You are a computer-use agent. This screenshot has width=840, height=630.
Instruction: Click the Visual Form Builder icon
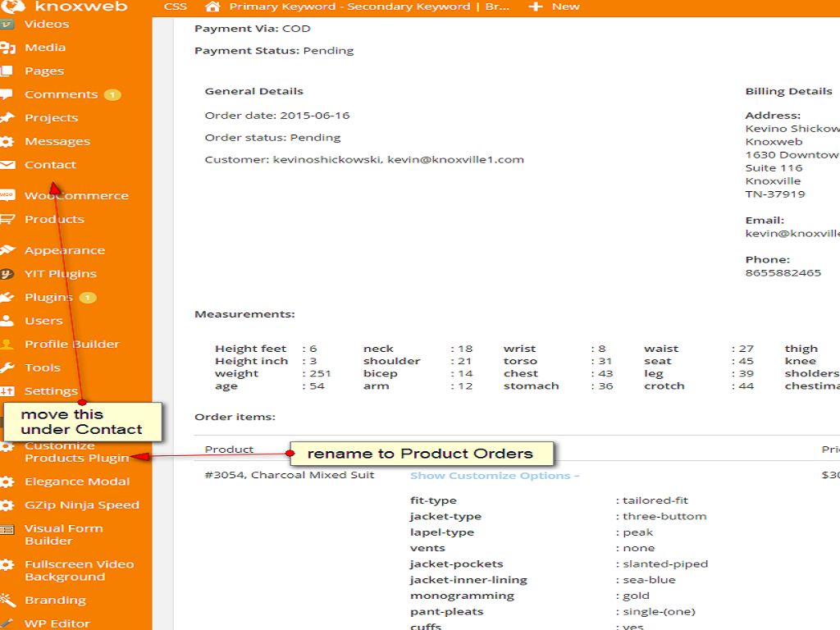7,530
